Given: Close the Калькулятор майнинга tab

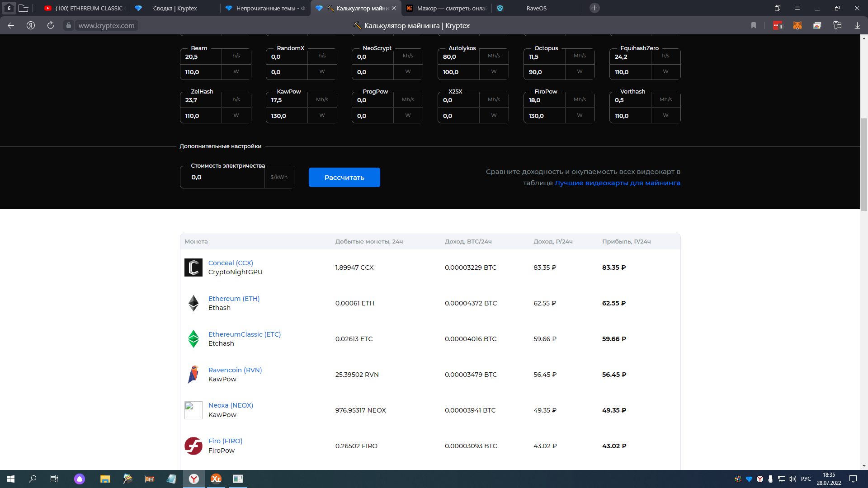Looking at the screenshot, I should pyautogui.click(x=394, y=8).
